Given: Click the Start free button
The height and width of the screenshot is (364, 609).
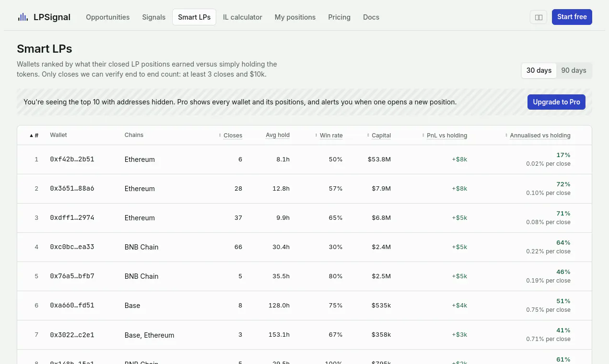Looking at the screenshot, I should pyautogui.click(x=572, y=17).
